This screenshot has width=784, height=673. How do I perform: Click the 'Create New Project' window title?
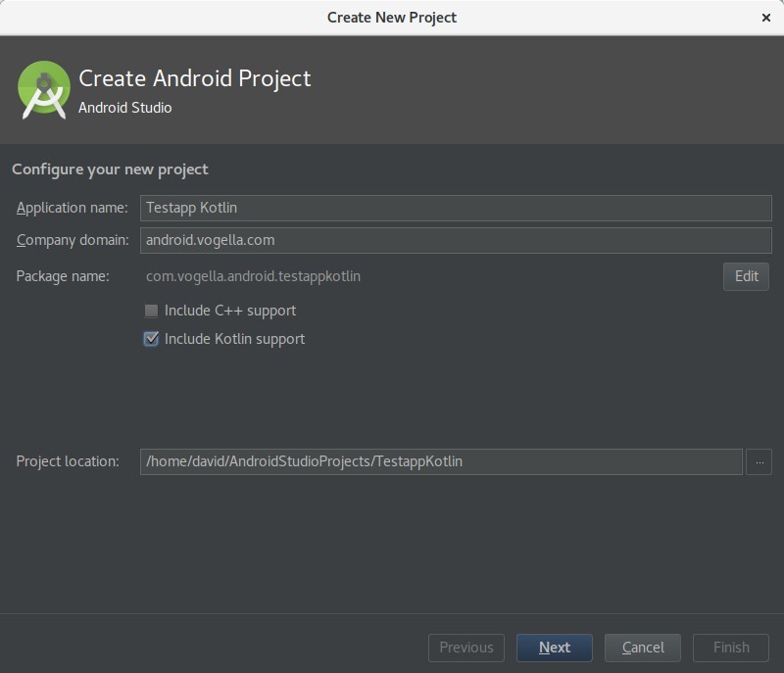[391, 18]
